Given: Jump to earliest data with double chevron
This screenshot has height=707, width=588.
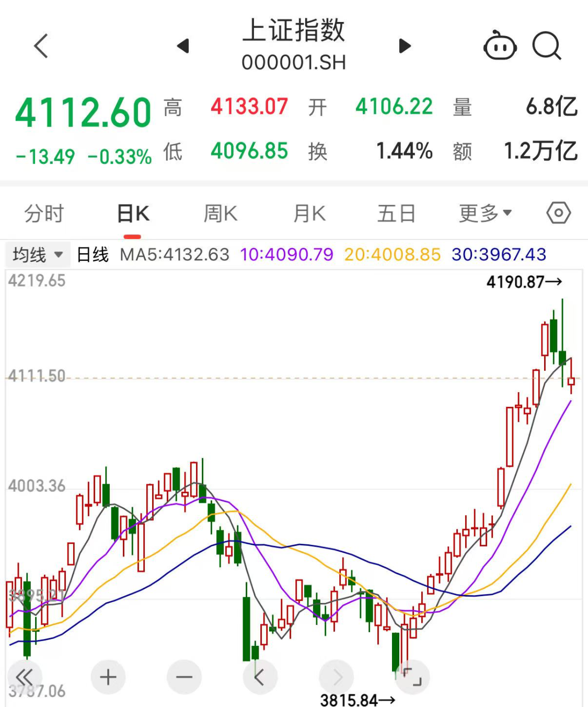Looking at the screenshot, I should (x=24, y=677).
